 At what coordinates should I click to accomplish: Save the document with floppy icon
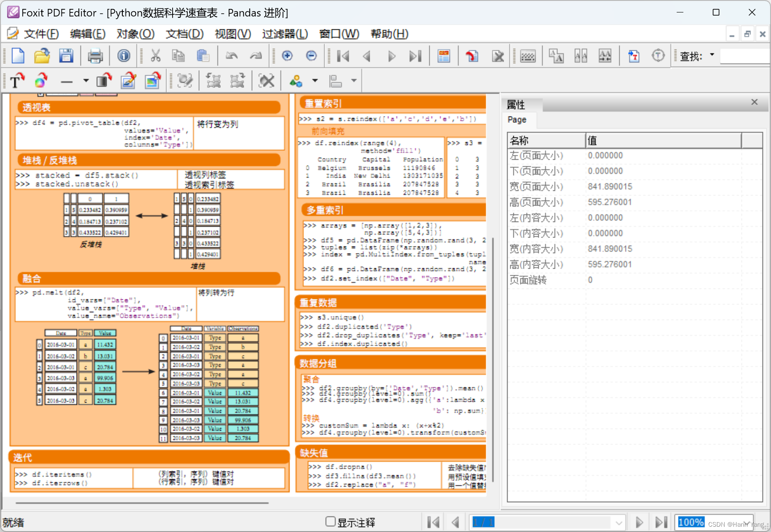(x=66, y=56)
